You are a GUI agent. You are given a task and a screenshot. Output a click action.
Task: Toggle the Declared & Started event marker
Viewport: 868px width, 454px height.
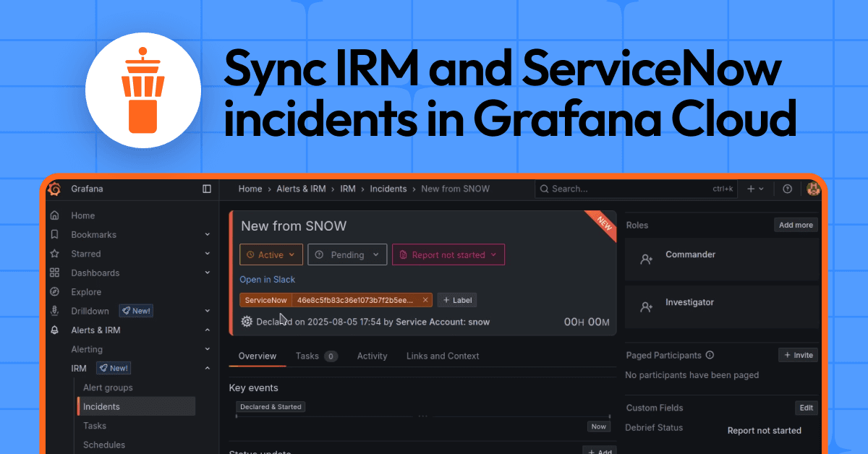(270, 406)
